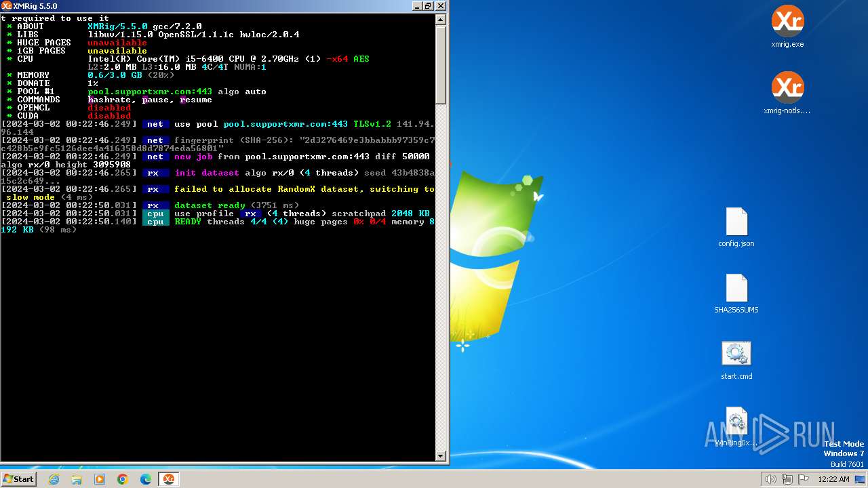Click the MEMORY 0.6/3.0 GB value
The width and height of the screenshot is (868, 488).
point(115,75)
